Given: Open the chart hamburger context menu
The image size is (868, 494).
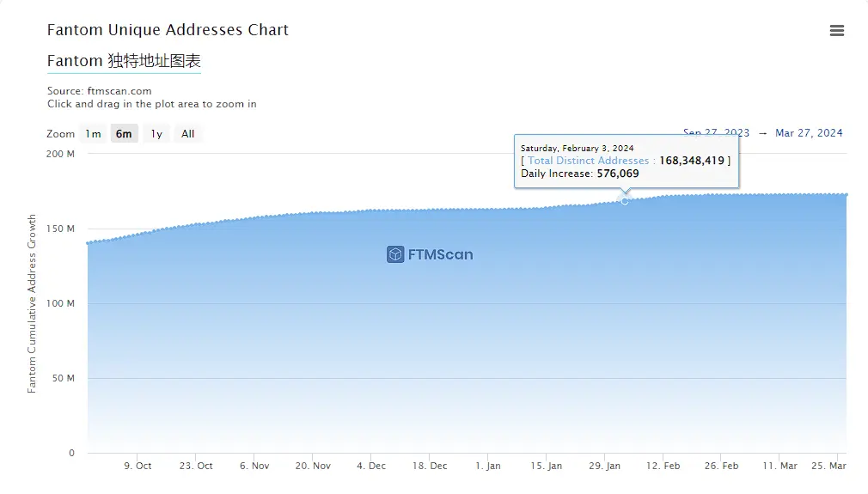Looking at the screenshot, I should click(836, 31).
